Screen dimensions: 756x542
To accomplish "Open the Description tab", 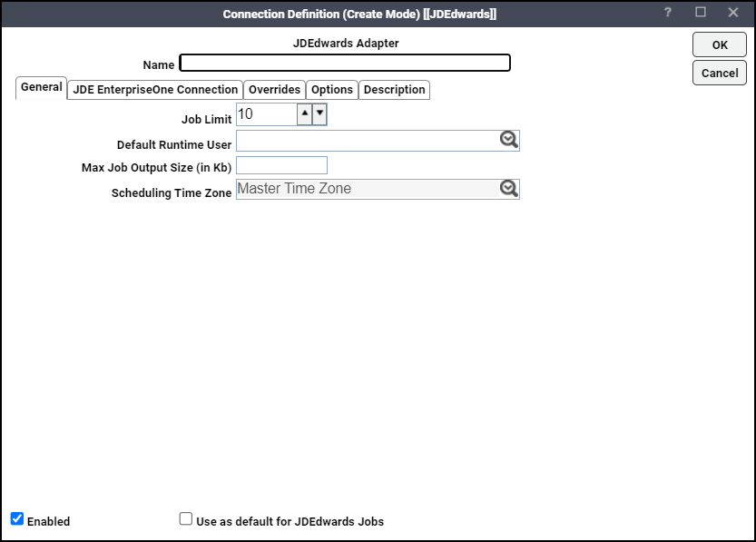I will click(395, 90).
